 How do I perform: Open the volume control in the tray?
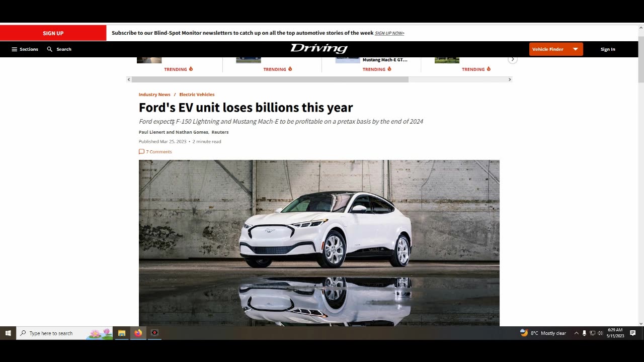pyautogui.click(x=600, y=333)
